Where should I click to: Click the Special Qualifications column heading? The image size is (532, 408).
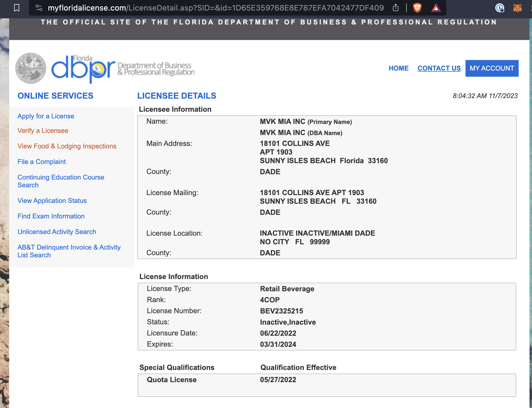pyautogui.click(x=177, y=367)
